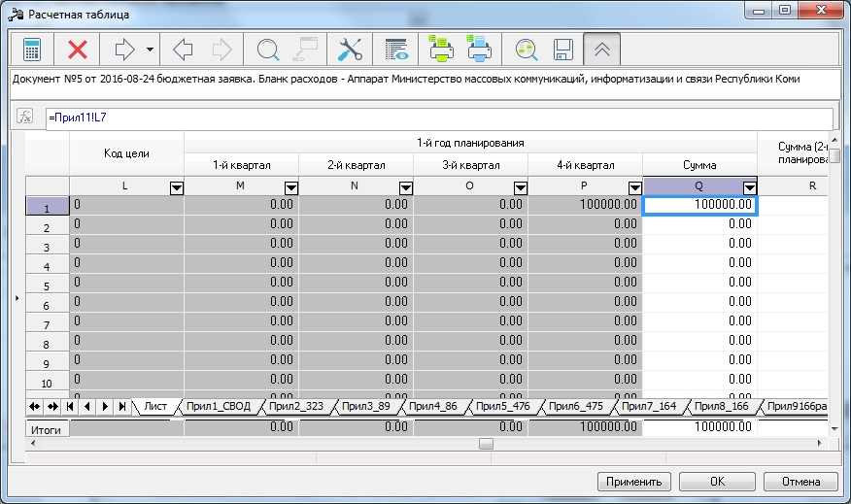Open filter dropdown for column L

[177, 187]
